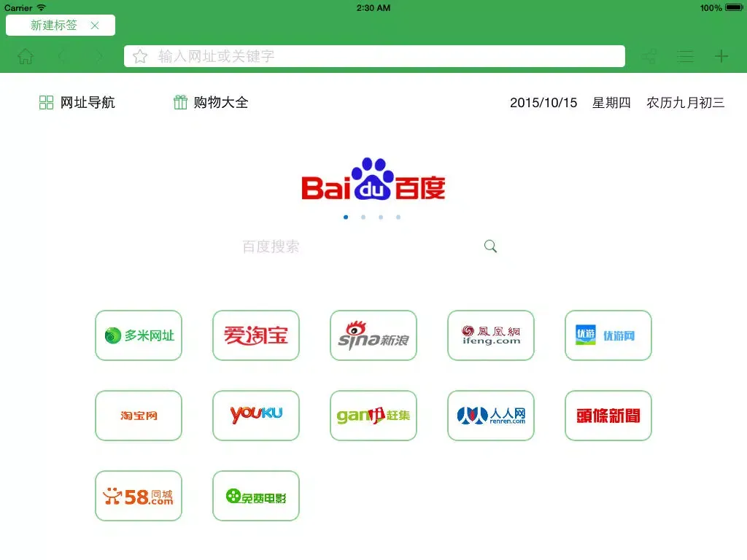Open the 淘宝网 shortcut
The image size is (747, 560).
139,416
